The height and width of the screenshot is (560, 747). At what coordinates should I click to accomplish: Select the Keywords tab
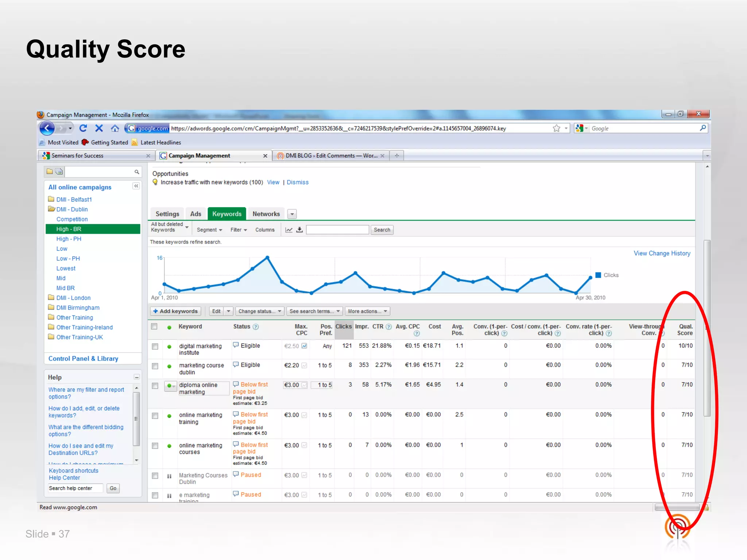click(227, 214)
